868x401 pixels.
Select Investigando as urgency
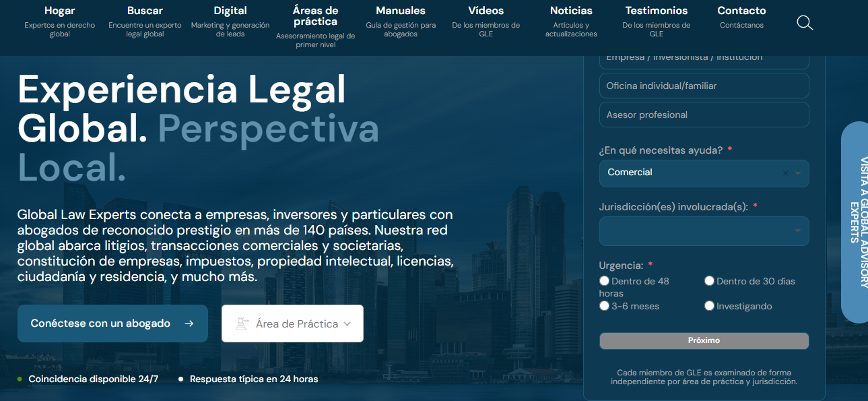709,305
